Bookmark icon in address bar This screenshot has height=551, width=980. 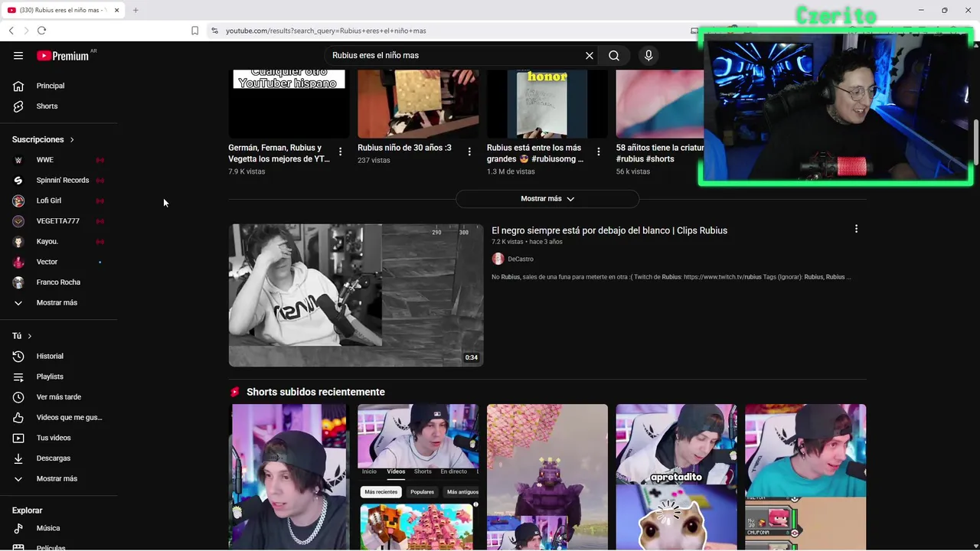click(x=194, y=31)
